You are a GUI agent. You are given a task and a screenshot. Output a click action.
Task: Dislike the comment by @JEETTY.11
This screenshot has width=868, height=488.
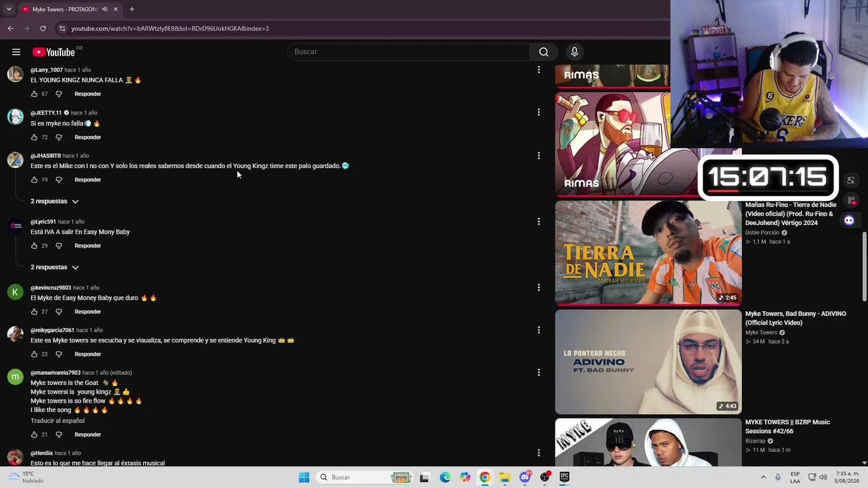pyautogui.click(x=58, y=138)
